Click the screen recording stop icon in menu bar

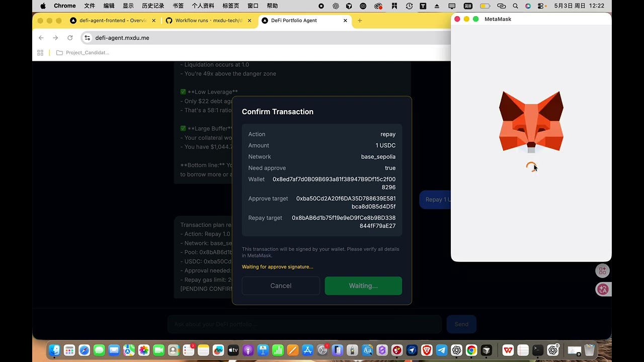click(321, 6)
